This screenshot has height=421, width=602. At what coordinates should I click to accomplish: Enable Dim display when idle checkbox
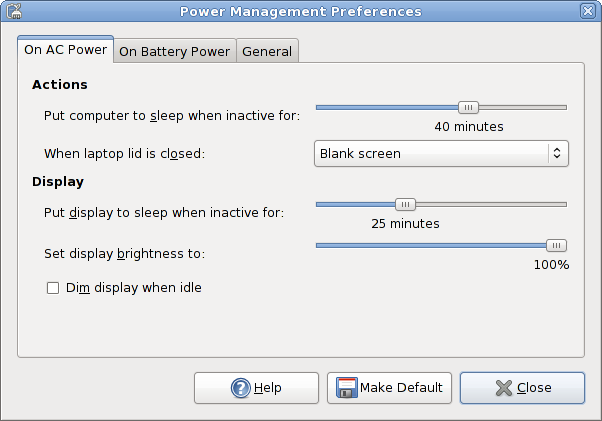click(x=54, y=288)
